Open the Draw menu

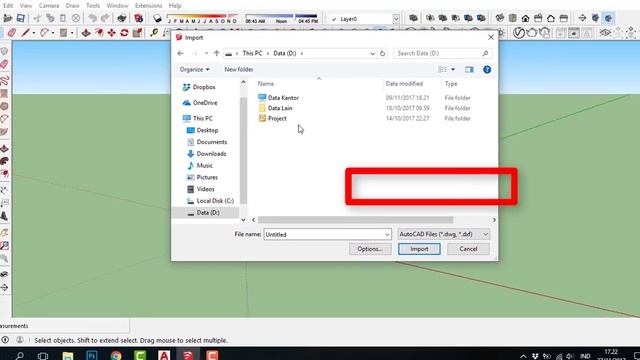point(73,6)
